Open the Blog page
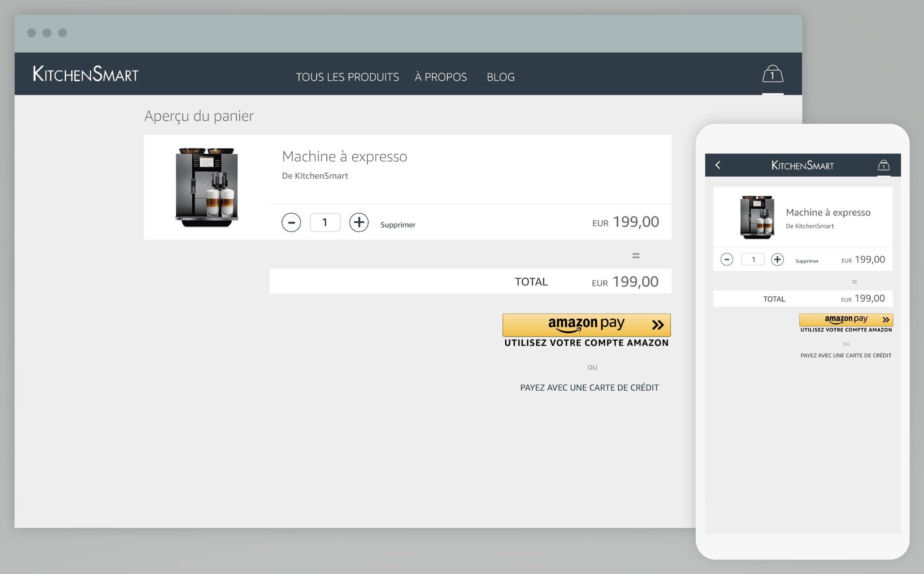 pyautogui.click(x=501, y=77)
